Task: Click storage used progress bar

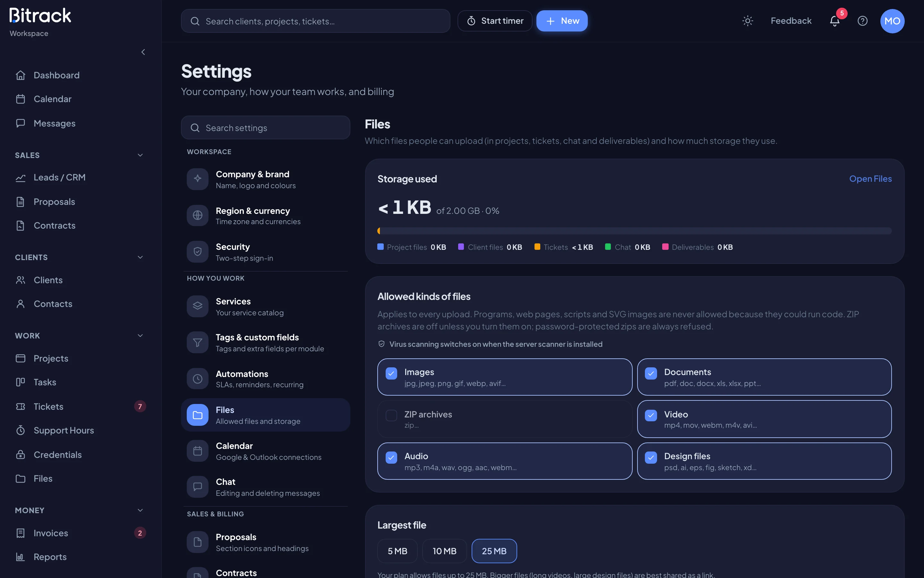Action: [x=634, y=231]
